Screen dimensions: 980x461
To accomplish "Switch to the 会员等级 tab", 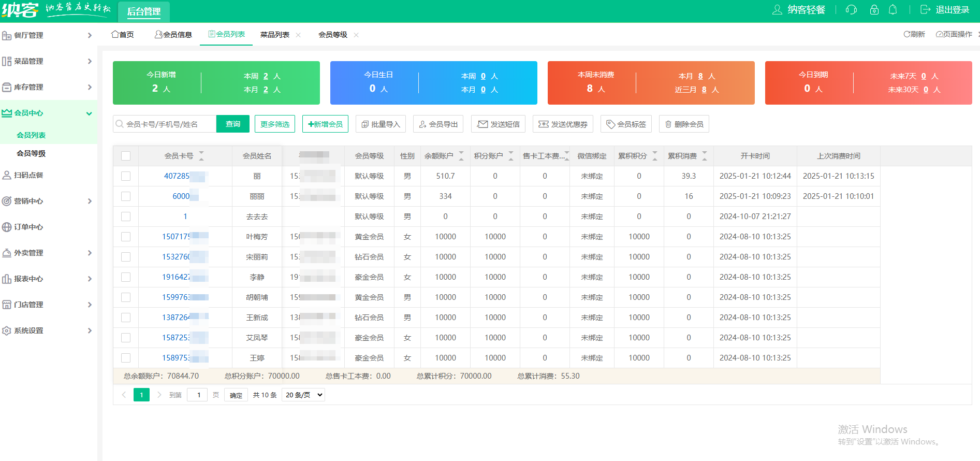I will pyautogui.click(x=333, y=35).
